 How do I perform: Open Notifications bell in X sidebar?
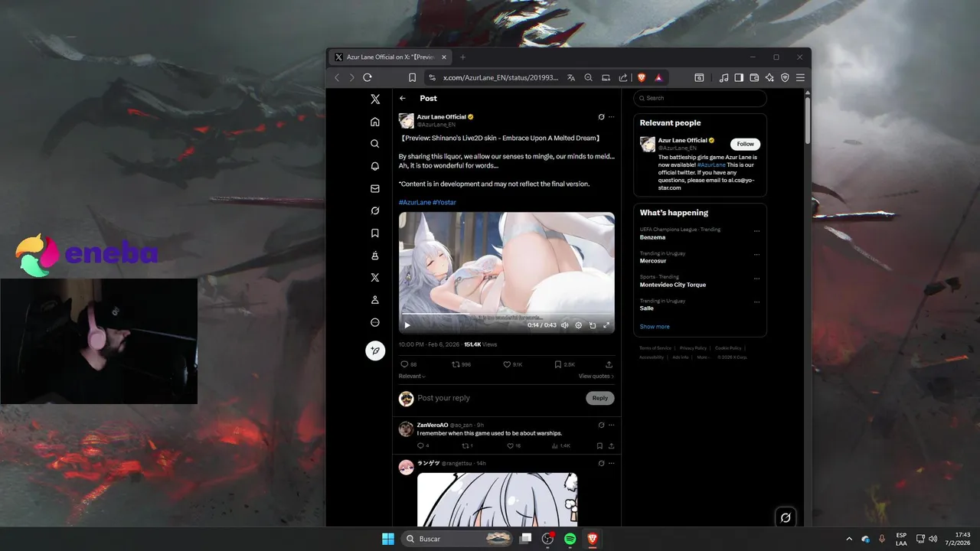(x=375, y=166)
